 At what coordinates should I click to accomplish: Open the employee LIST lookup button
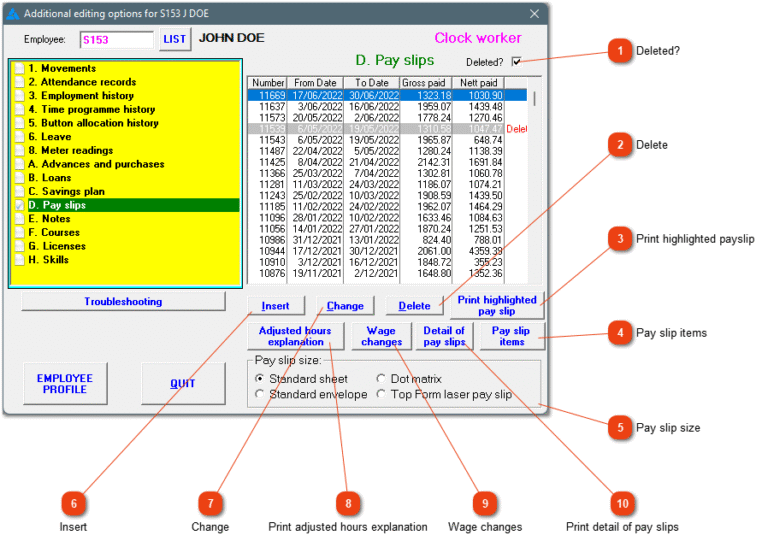click(174, 40)
